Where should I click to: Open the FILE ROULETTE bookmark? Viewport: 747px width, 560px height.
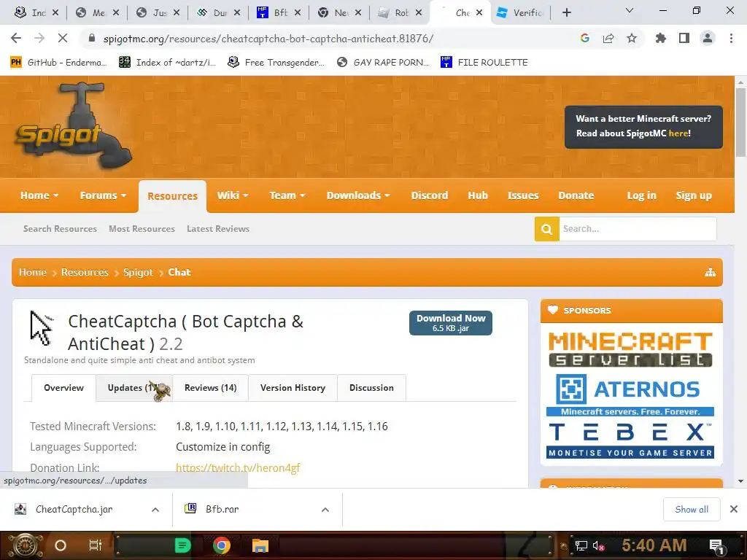484,63
